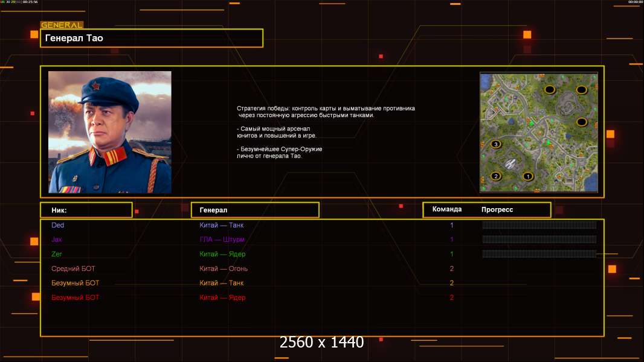
Task: Click team number 1 in Zer's row
Action: 451,254
